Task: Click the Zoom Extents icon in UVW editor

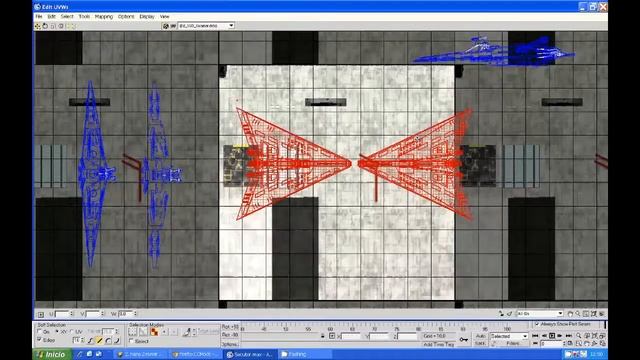Action: [594, 314]
